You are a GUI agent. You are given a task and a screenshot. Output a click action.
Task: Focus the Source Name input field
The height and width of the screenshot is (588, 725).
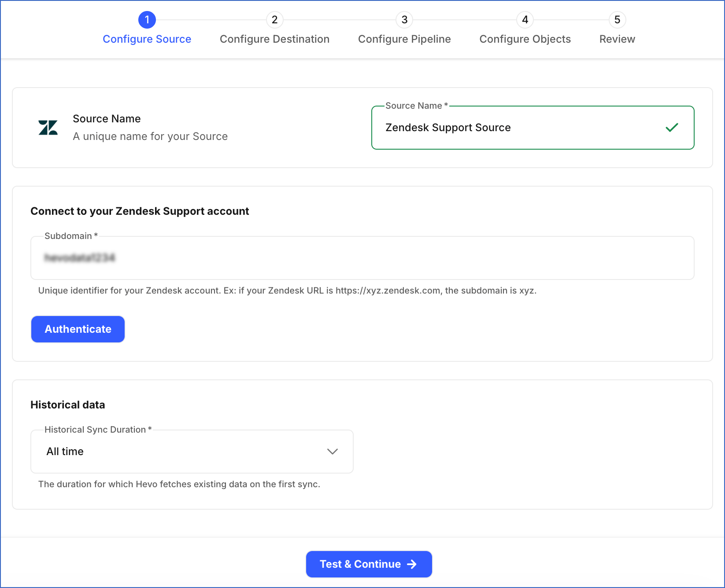[533, 128]
